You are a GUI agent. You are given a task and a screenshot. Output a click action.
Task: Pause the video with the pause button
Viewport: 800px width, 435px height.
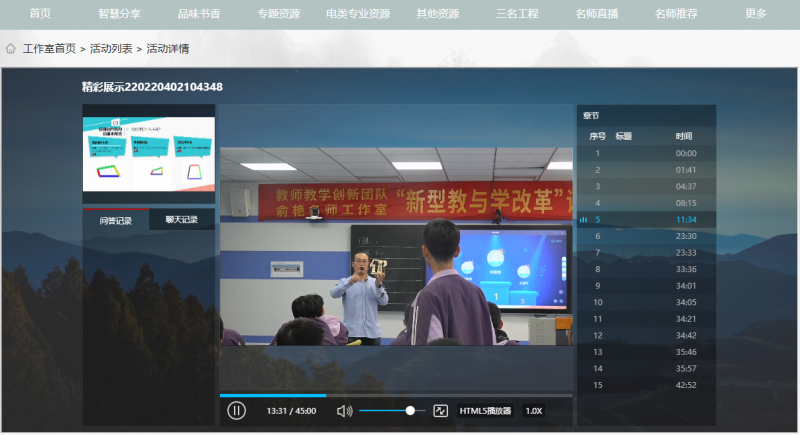pos(236,411)
